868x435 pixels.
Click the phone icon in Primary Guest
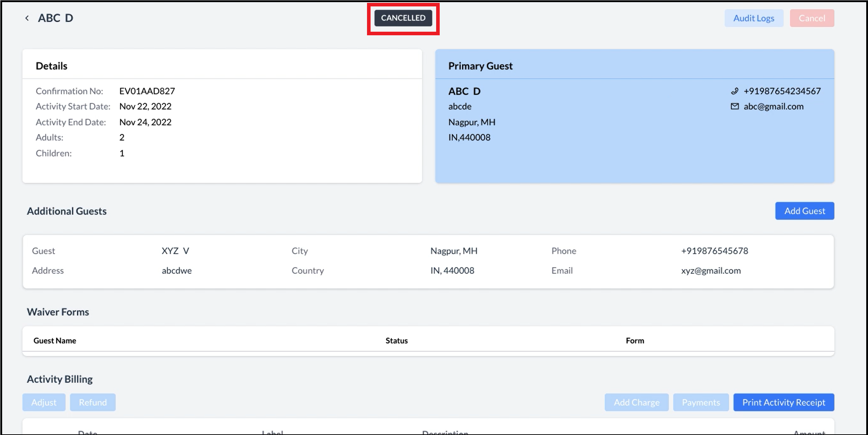point(734,91)
